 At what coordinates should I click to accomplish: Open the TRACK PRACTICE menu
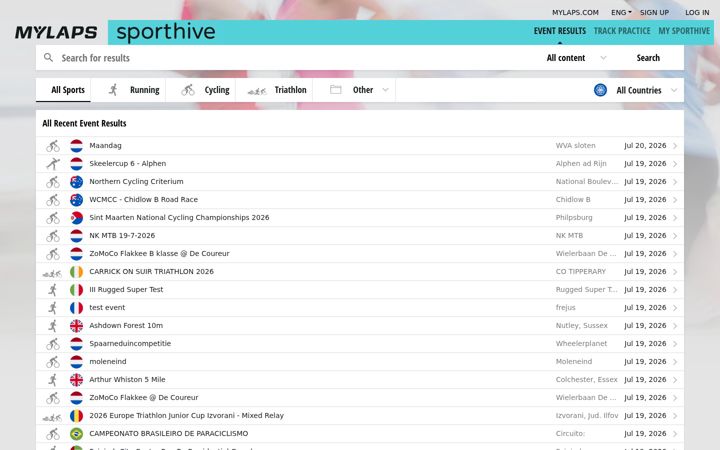pyautogui.click(x=622, y=31)
